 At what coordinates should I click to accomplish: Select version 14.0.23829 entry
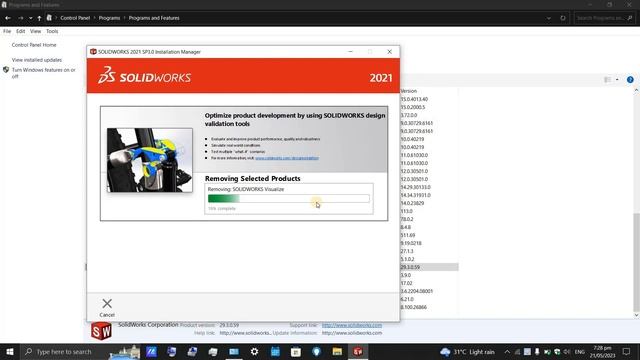412,203
